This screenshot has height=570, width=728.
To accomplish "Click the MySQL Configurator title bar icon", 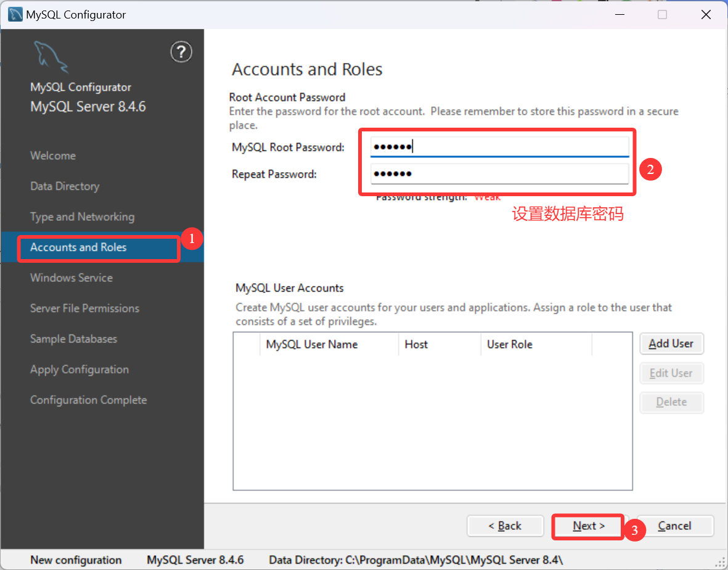I will [15, 14].
